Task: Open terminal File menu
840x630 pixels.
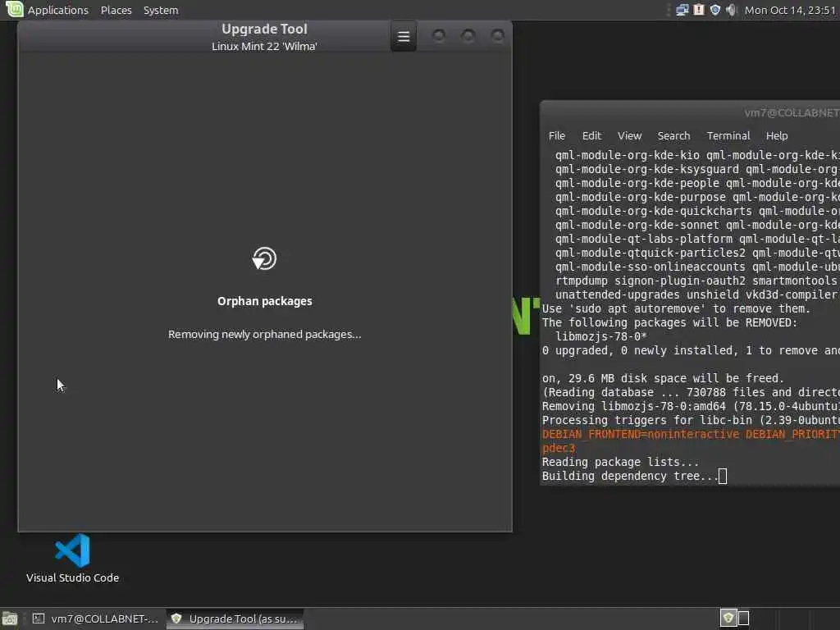Action: pyautogui.click(x=557, y=135)
